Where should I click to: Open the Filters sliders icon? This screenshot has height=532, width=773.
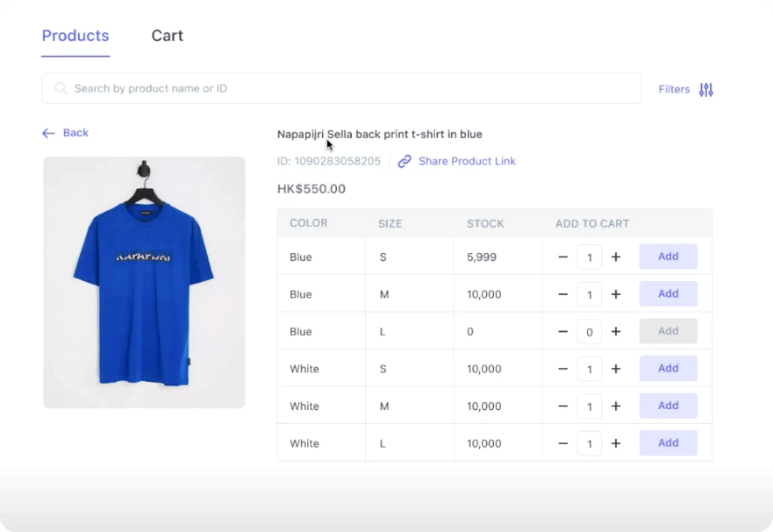coord(705,89)
